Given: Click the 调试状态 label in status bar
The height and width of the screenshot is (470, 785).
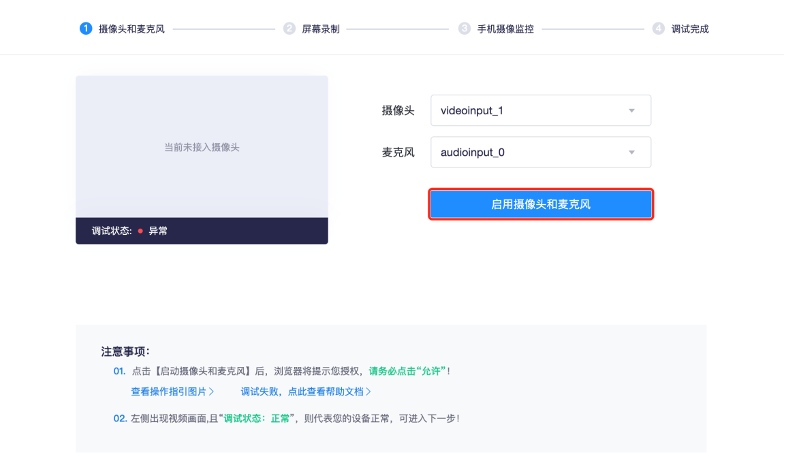Looking at the screenshot, I should [112, 231].
